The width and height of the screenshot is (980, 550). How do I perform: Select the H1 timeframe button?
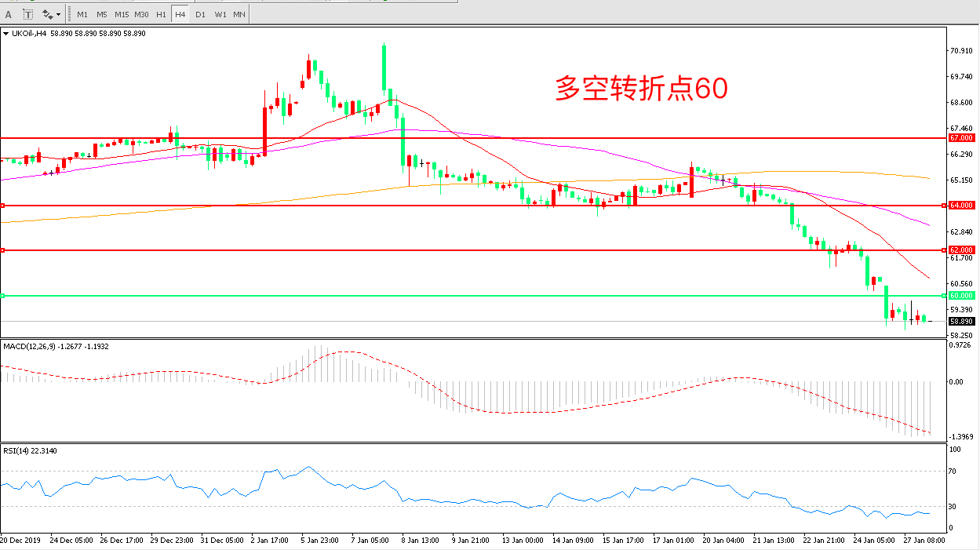pos(161,14)
